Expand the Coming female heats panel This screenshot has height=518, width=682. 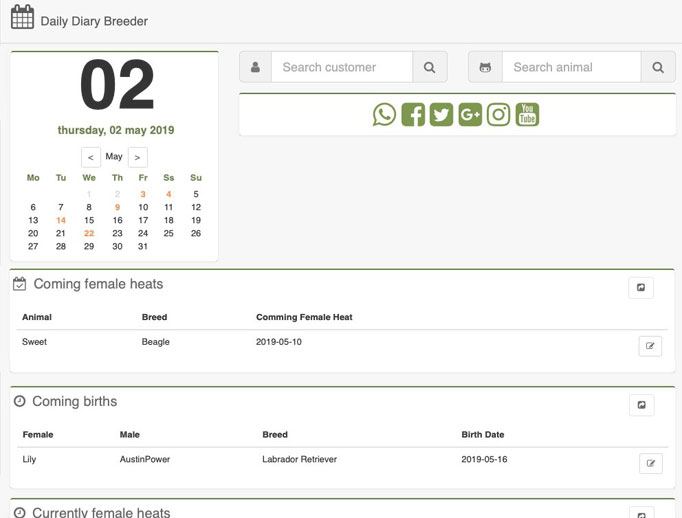tap(641, 287)
